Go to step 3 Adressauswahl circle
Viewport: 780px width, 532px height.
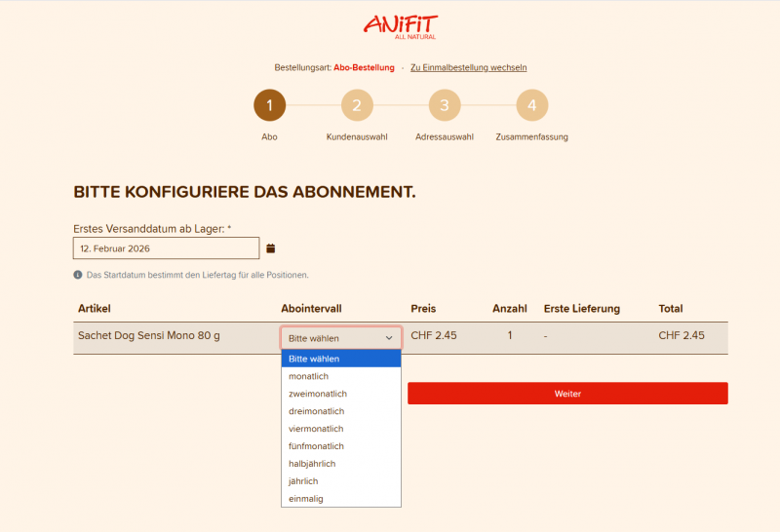(444, 105)
